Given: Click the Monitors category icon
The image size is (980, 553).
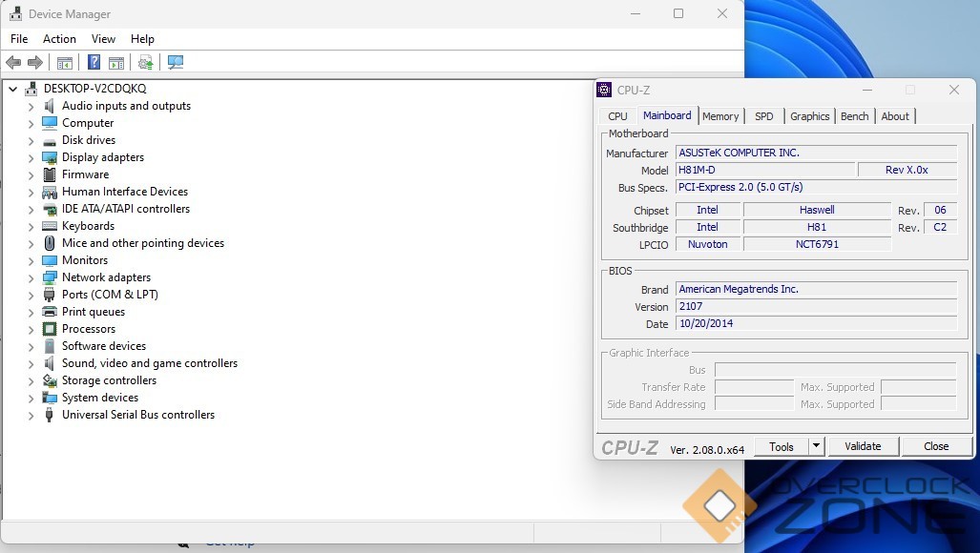Looking at the screenshot, I should pyautogui.click(x=50, y=260).
